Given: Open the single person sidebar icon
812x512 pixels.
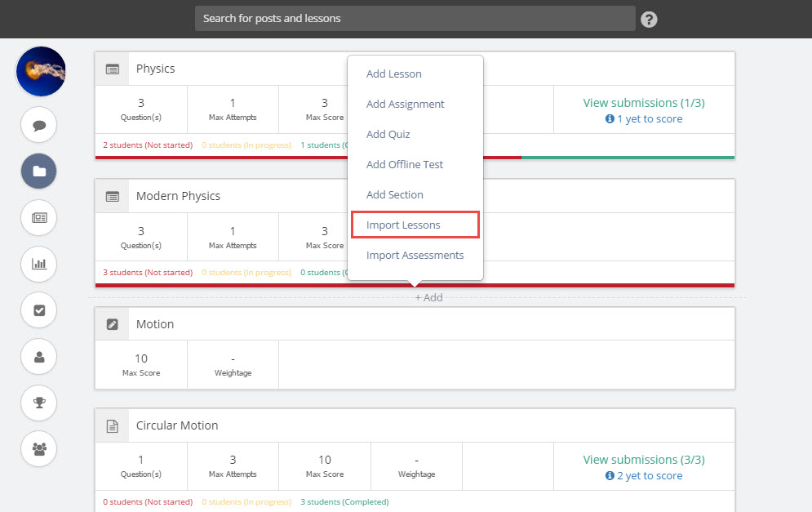Looking at the screenshot, I should click(39, 357).
